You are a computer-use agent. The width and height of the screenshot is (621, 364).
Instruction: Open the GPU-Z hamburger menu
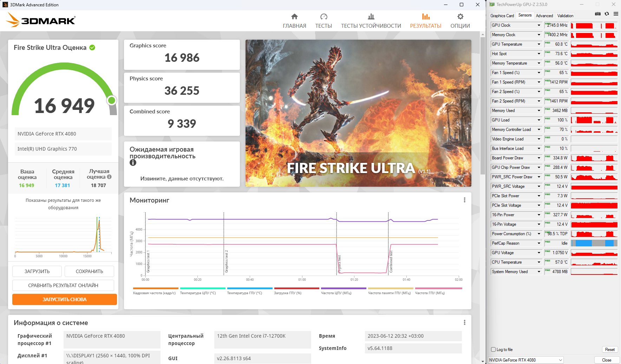(x=616, y=14)
